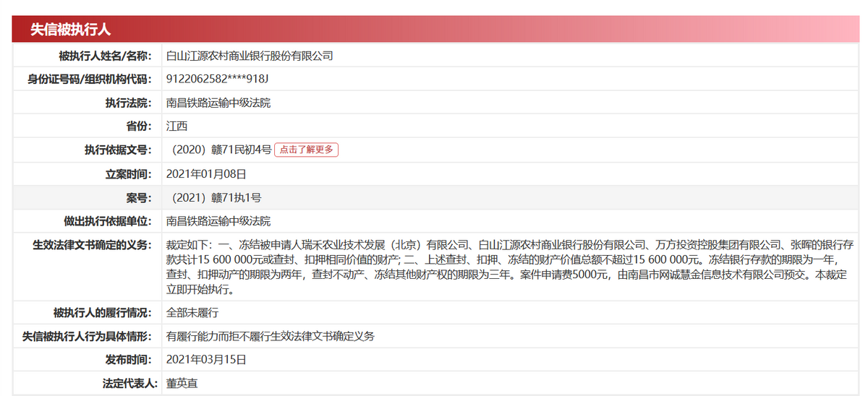Click the label 做出执行依据单位

[x=109, y=221]
